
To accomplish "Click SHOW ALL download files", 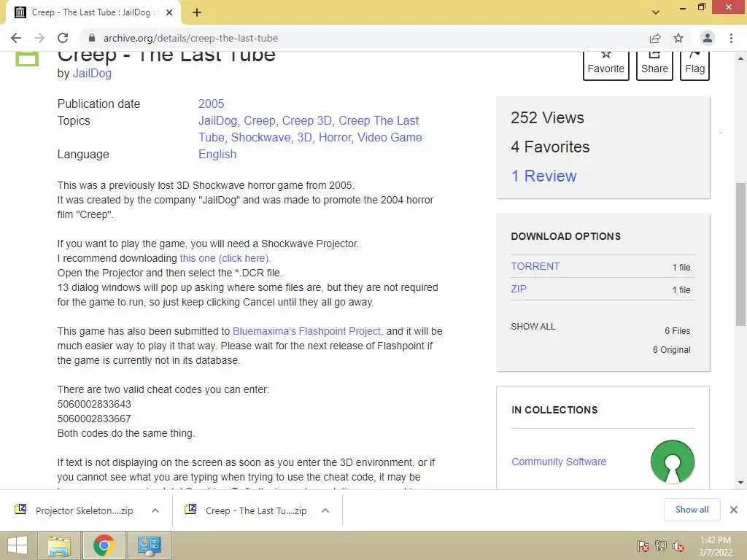I will click(533, 326).
